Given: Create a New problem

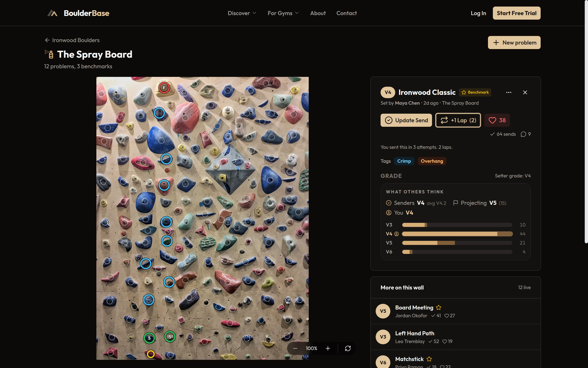Looking at the screenshot, I should pyautogui.click(x=514, y=43).
